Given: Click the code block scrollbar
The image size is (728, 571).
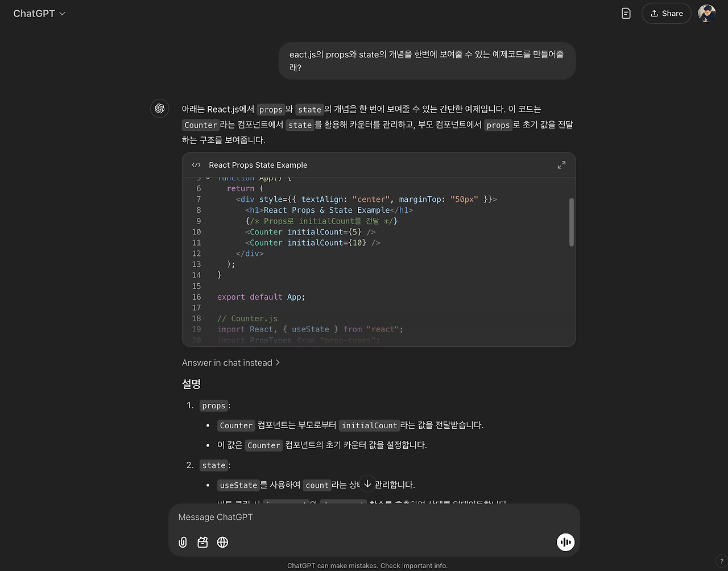Looking at the screenshot, I should click(x=571, y=222).
